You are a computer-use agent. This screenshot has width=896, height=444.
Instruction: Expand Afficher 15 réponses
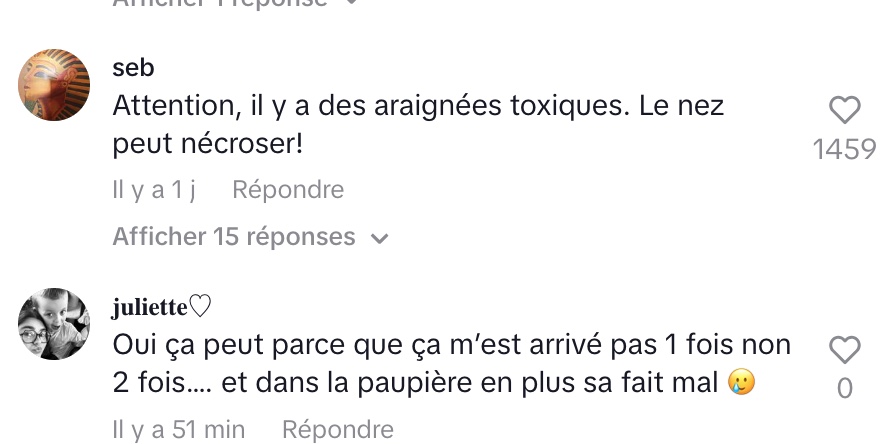click(x=250, y=237)
